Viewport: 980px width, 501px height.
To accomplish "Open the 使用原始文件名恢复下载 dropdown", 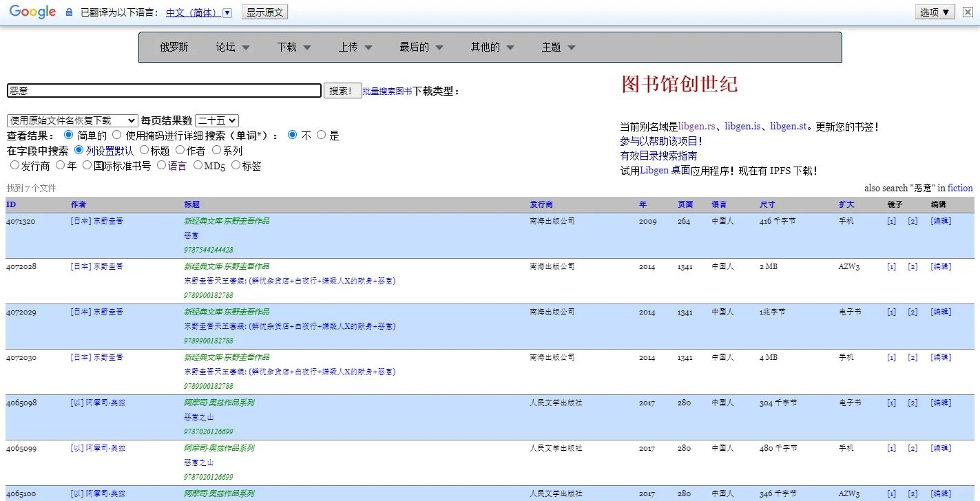I will [x=72, y=120].
